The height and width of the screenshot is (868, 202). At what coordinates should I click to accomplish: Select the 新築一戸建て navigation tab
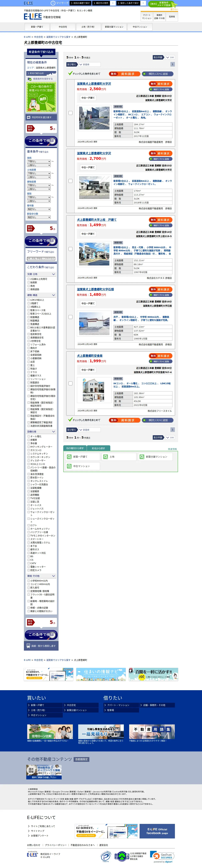37,27
